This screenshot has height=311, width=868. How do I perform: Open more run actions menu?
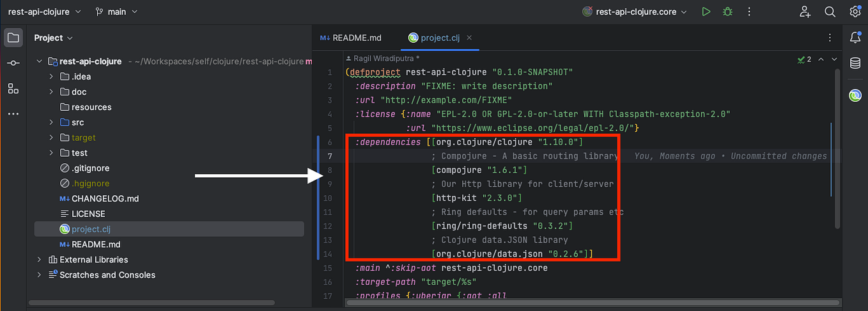coord(749,12)
